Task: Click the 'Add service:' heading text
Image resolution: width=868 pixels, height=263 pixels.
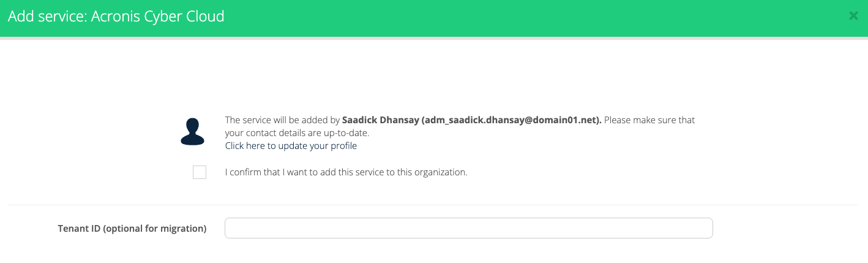Action: click(47, 17)
